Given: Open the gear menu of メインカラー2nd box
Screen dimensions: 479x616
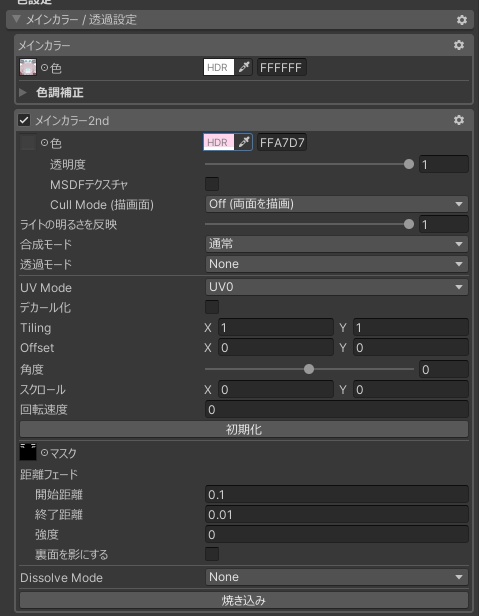Looking at the screenshot, I should 459,120.
